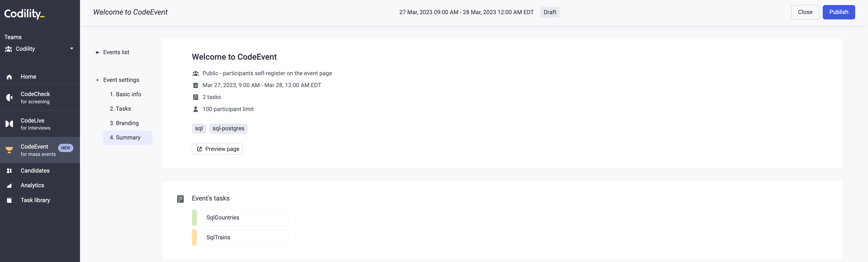868x262 pixels.
Task: Click the CodeEvent trophy icon
Action: pyautogui.click(x=9, y=150)
